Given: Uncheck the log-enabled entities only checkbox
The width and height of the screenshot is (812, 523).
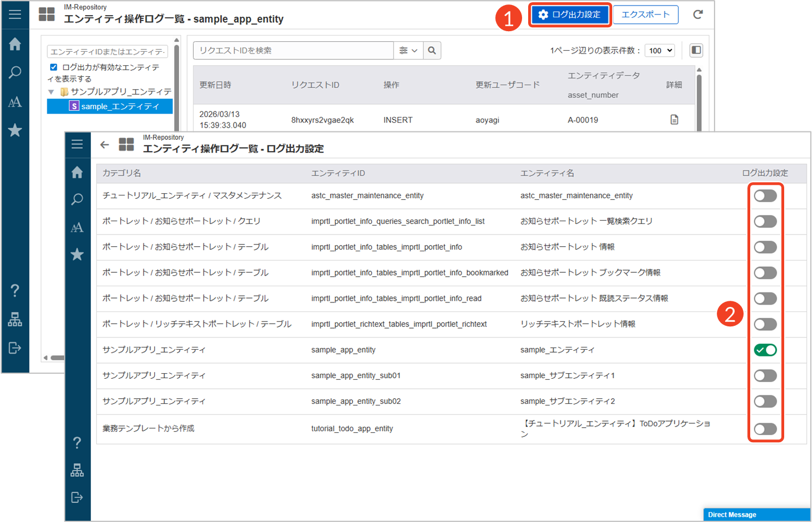Looking at the screenshot, I should point(53,67).
